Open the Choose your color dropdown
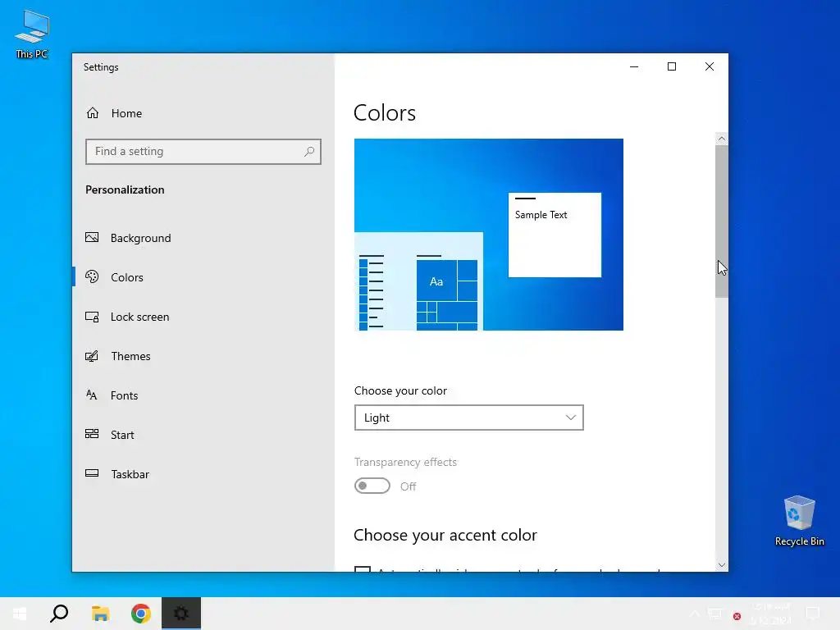Screen dimensions: 840x630 468,418
